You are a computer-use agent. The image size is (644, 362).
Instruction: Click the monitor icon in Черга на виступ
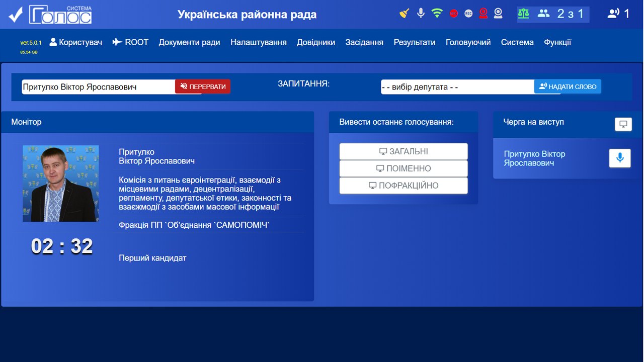623,124
